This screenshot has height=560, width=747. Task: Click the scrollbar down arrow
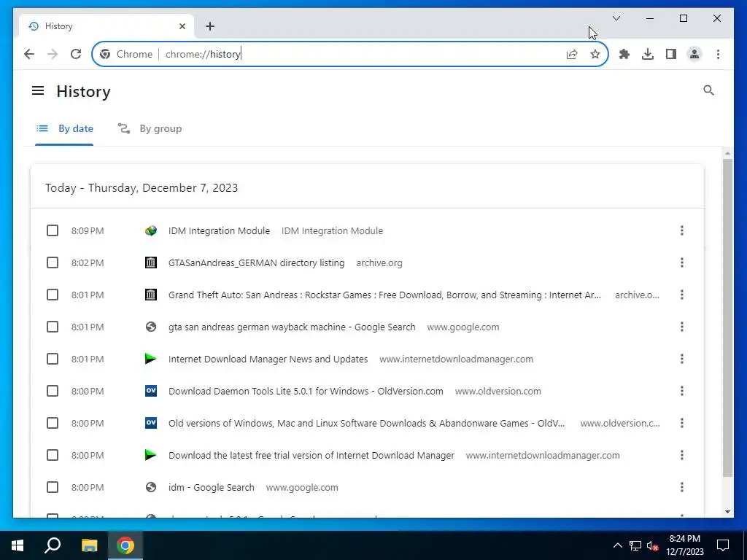(727, 512)
